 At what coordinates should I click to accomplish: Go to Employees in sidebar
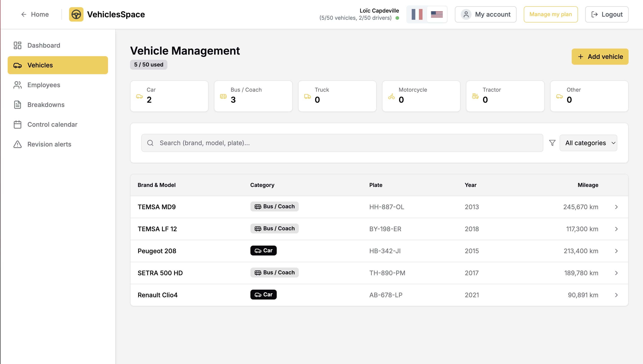44,85
